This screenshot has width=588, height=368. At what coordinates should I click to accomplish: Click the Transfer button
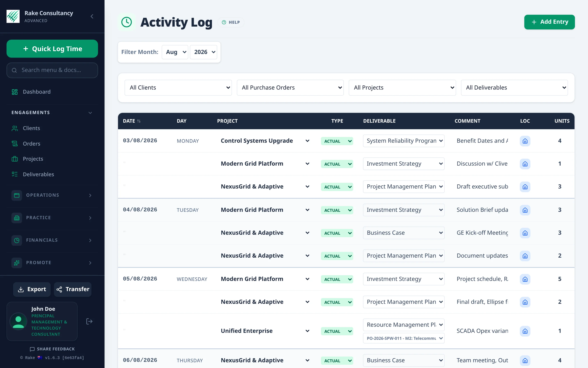pos(73,289)
